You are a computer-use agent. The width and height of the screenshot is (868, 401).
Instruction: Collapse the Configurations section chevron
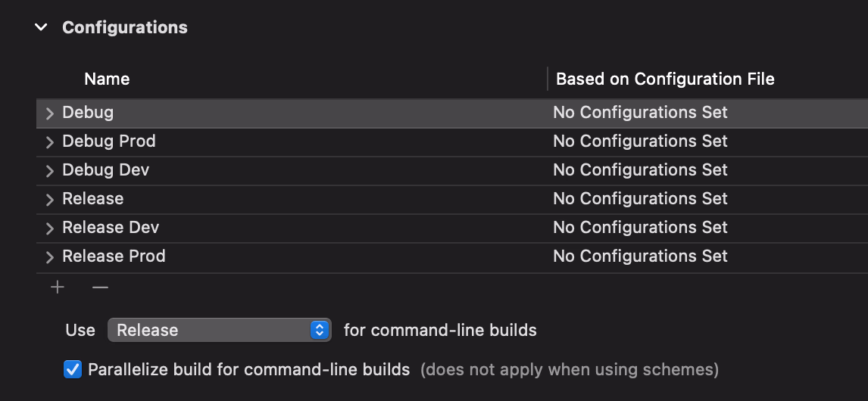(42, 28)
